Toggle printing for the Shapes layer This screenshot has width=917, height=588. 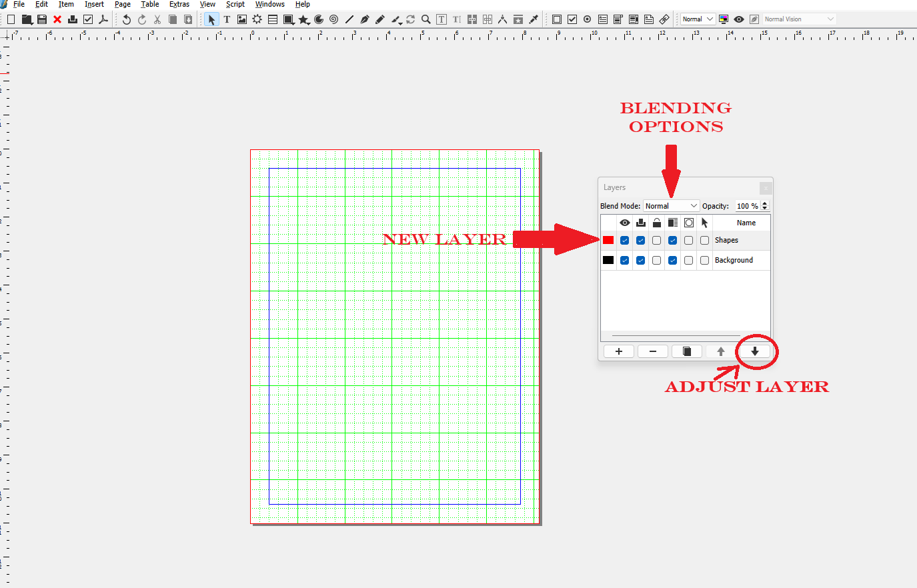pos(641,241)
